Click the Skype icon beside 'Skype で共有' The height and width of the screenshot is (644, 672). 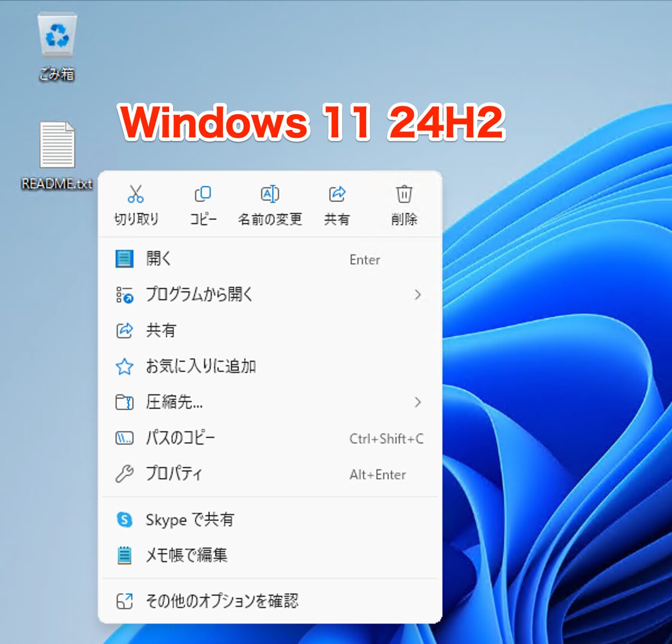[124, 519]
